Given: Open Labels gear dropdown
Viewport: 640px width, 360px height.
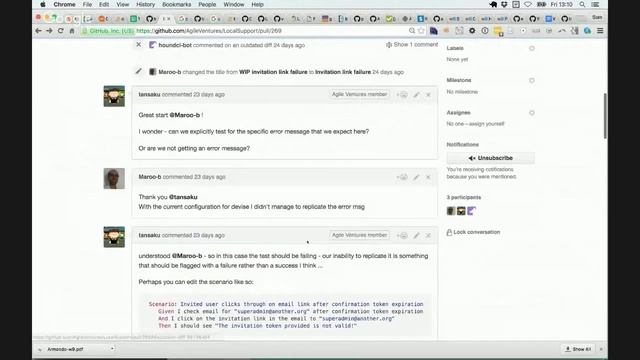Looking at the screenshot, I should (x=531, y=48).
